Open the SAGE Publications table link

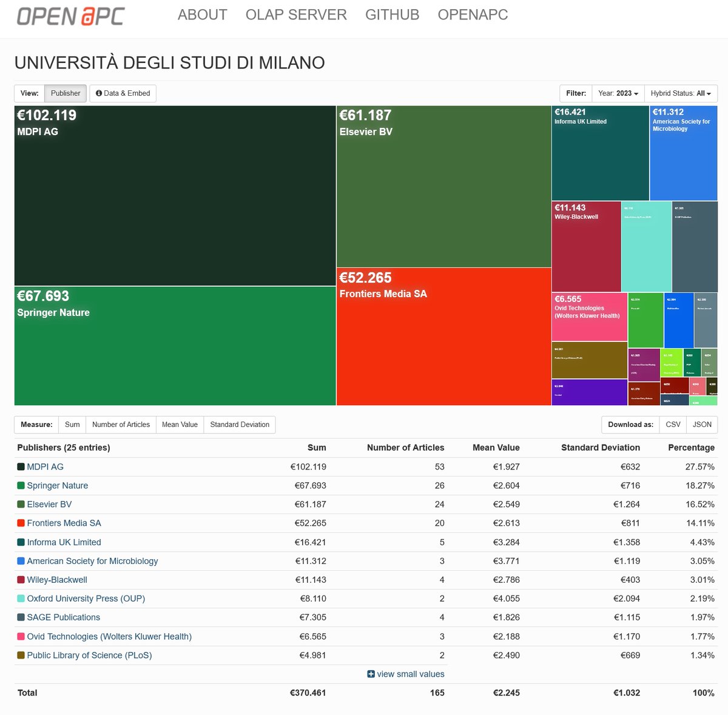click(63, 617)
